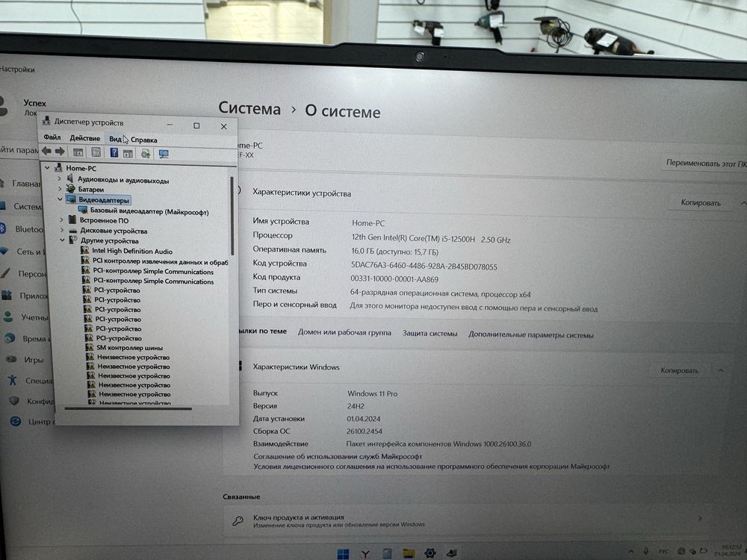This screenshot has height=560, width=747.
Task: Copy Windows specs with the lower Копировать button
Action: pyautogui.click(x=679, y=370)
